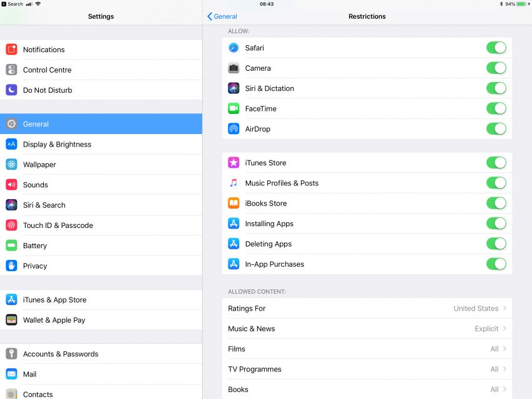Turn off the Installing Apps switch
Image resolution: width=532 pixels, height=399 pixels.
pos(496,223)
